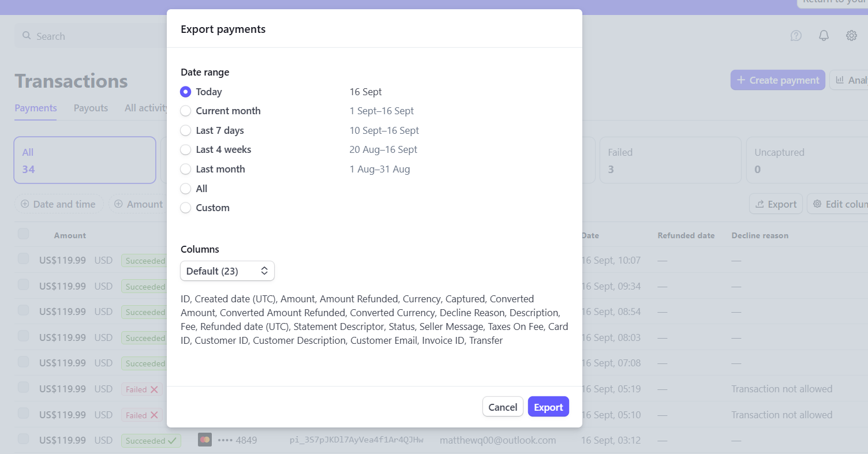Open the settings gear icon

coord(851,36)
